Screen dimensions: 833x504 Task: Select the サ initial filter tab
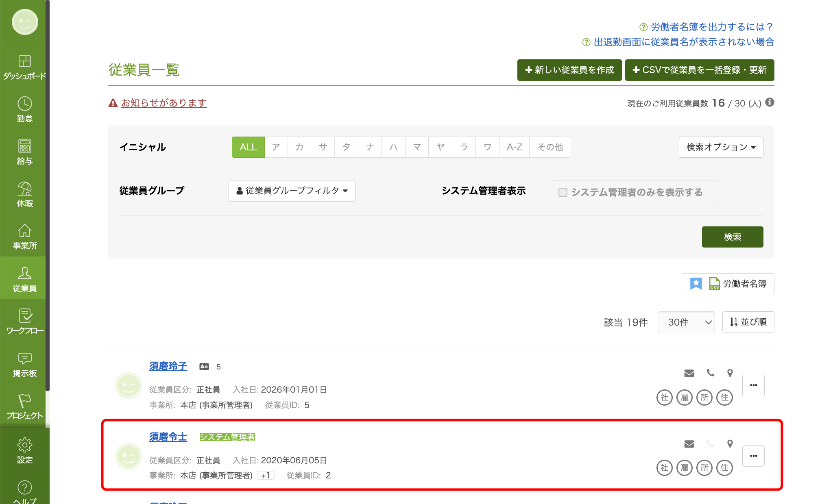(x=323, y=147)
